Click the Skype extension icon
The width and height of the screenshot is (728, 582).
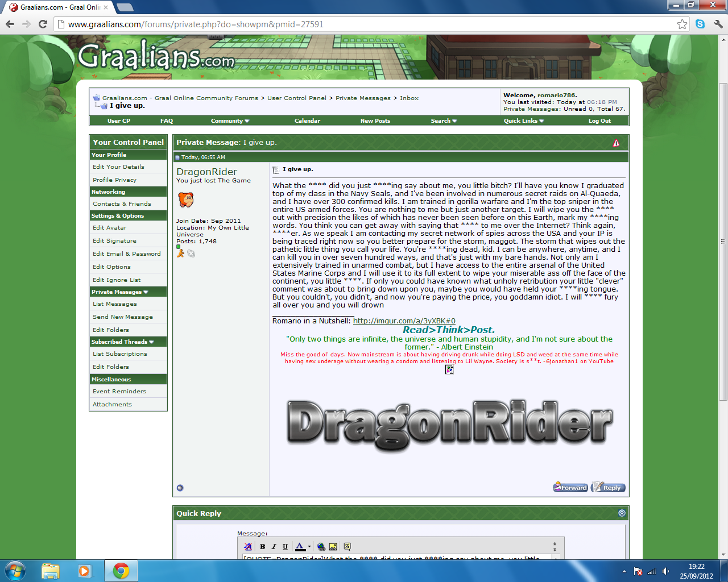(x=700, y=24)
